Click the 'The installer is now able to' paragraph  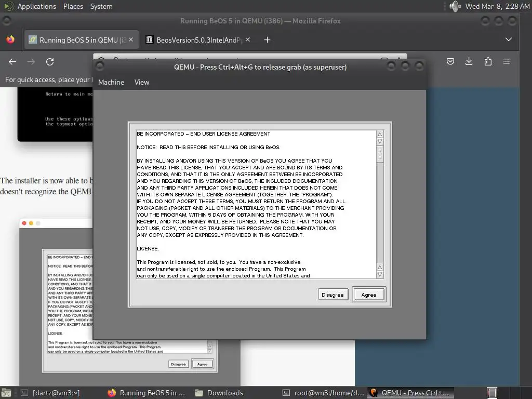tap(46, 186)
